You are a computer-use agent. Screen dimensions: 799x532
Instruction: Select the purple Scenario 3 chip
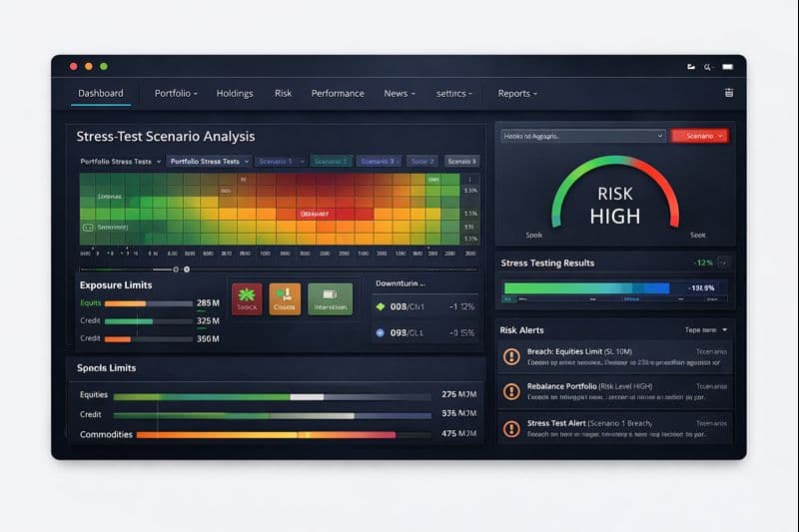click(379, 162)
